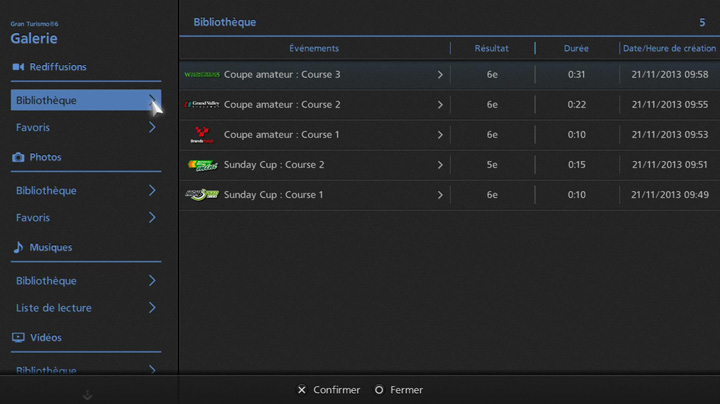Viewport: 720px width, 404px height.
Task: Click the Sunday Cup Course 2 track logo
Action: click(x=202, y=165)
